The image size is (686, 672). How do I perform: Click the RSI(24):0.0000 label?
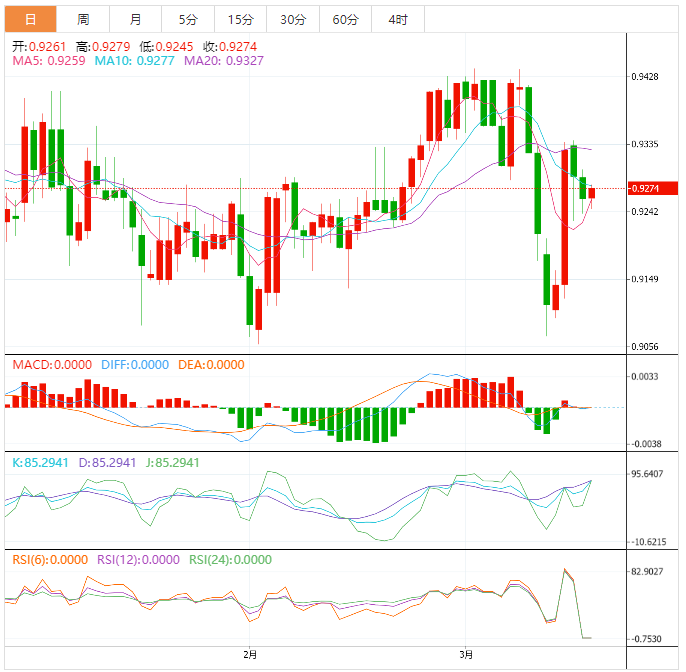point(231,560)
